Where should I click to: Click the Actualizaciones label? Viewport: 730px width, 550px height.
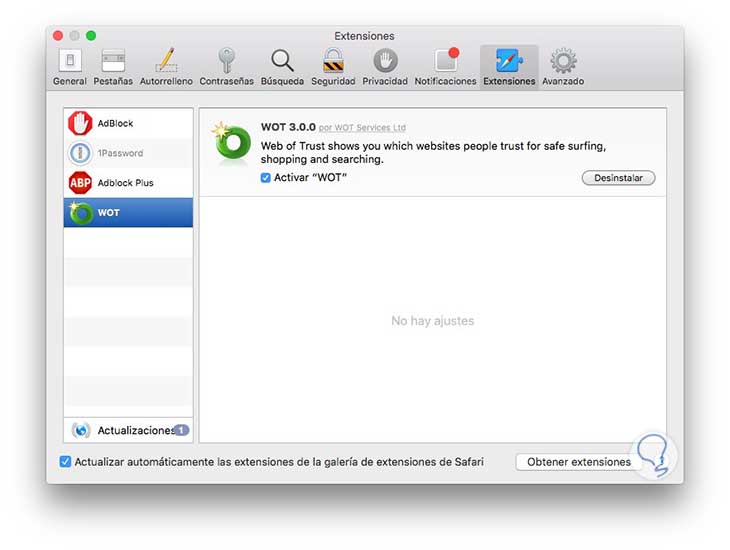click(x=135, y=430)
